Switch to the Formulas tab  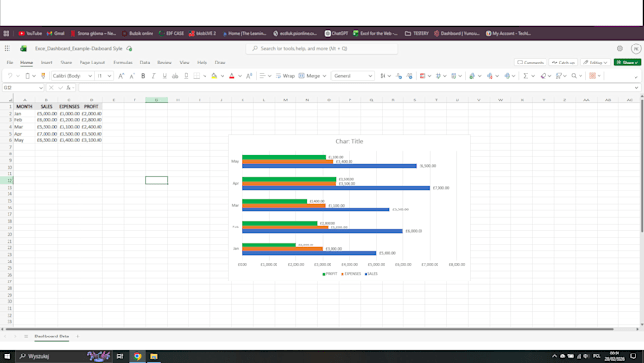(122, 62)
